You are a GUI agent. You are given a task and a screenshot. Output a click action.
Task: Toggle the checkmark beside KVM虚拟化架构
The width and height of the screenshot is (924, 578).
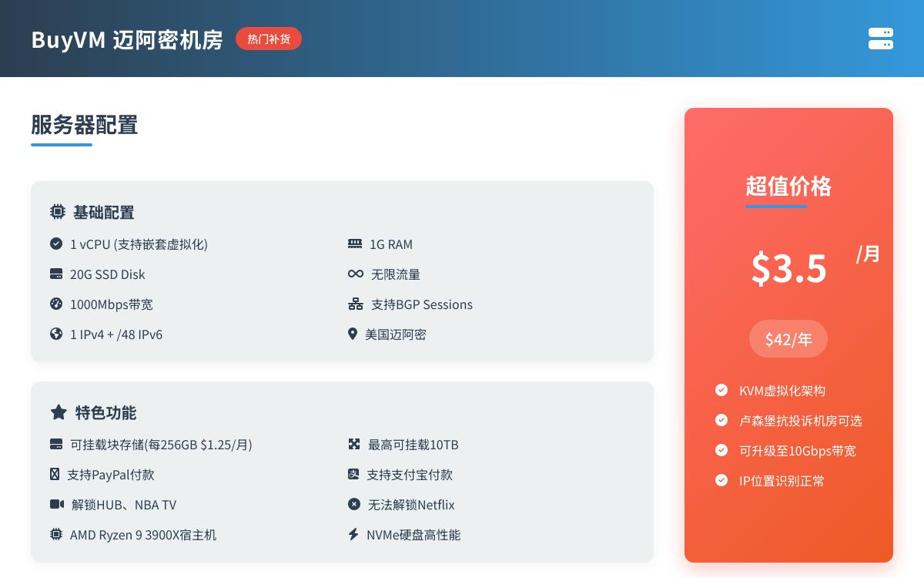coord(721,390)
